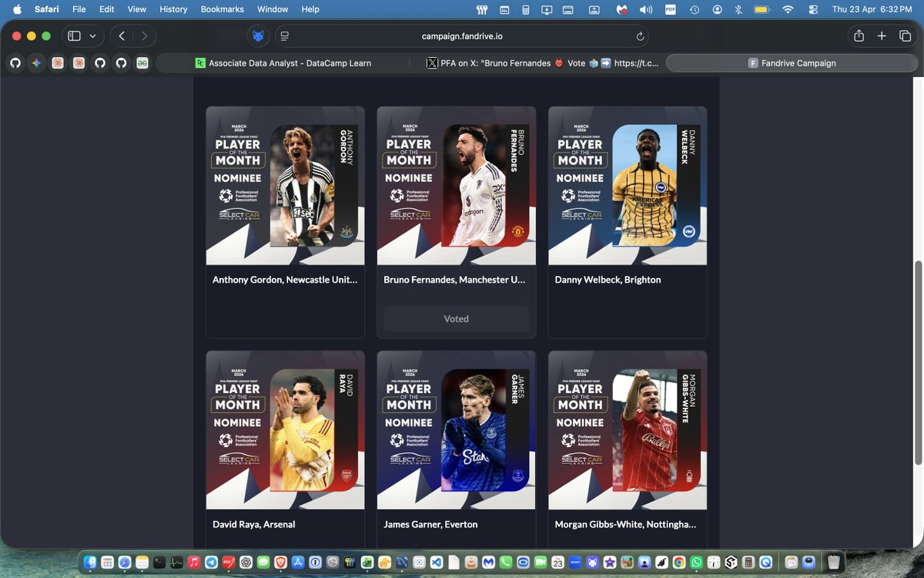Image resolution: width=924 pixels, height=578 pixels.
Task: Select the James Garner nominee image
Action: [457, 430]
